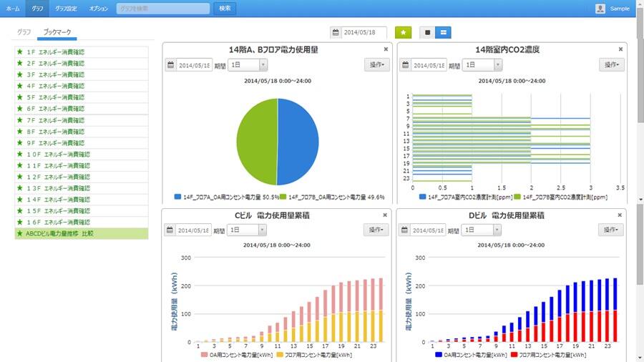Open the オプション menu
Screen dimensions: 644x362
click(x=99, y=8)
